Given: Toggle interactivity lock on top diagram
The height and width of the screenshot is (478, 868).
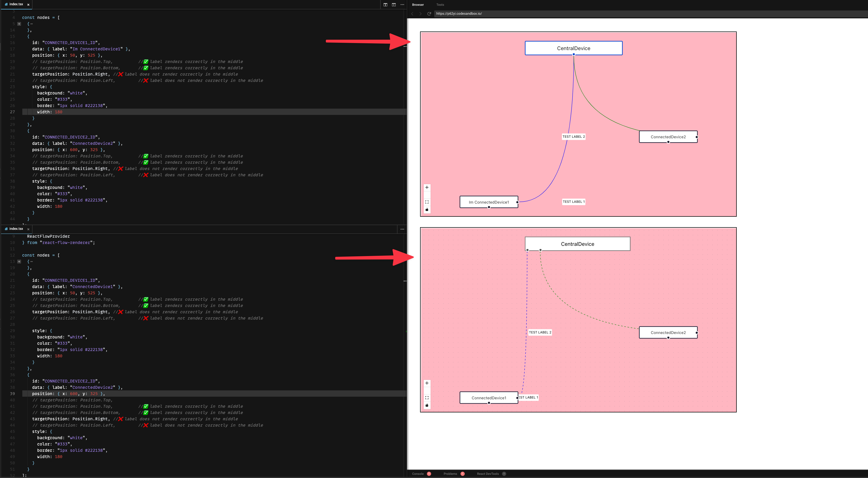Looking at the screenshot, I should coord(427,210).
